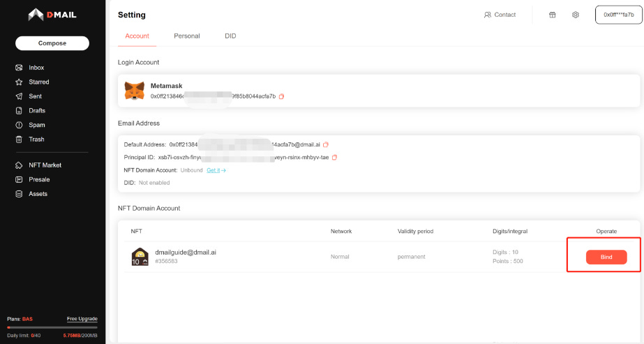This screenshot has height=344, width=644.
Task: Open NFT Market
Action: point(45,165)
